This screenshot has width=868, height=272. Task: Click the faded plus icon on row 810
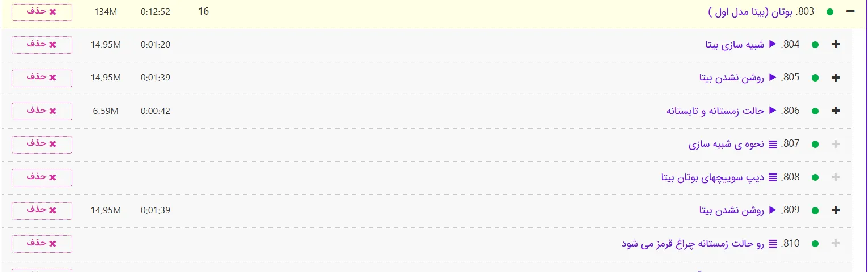click(835, 244)
